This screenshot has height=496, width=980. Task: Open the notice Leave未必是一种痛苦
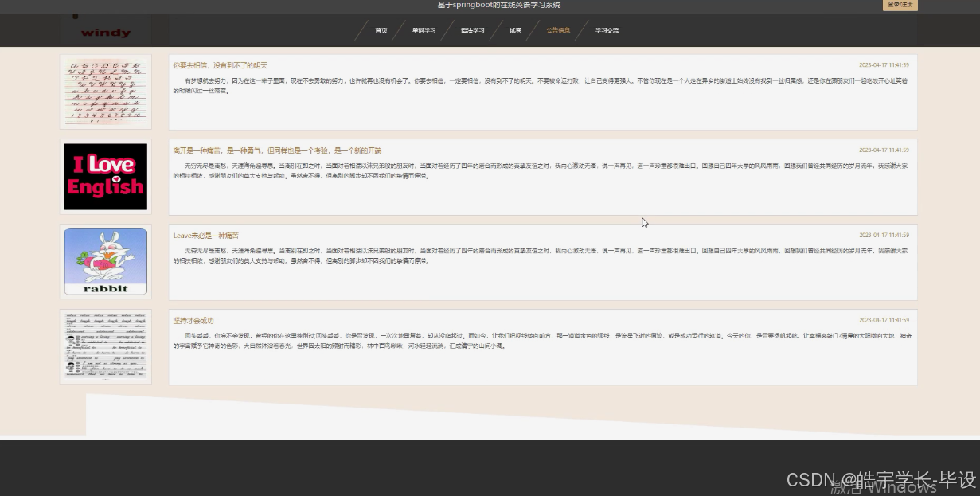(205, 236)
